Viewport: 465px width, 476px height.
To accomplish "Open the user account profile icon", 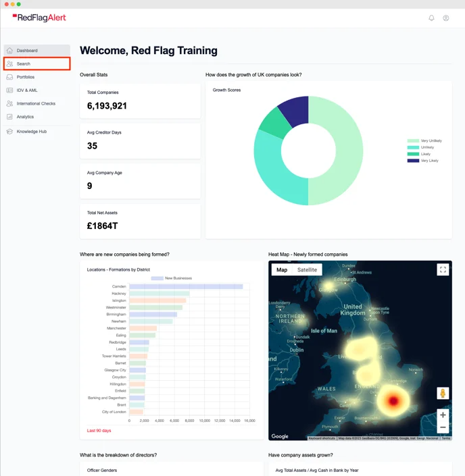I will (x=446, y=18).
